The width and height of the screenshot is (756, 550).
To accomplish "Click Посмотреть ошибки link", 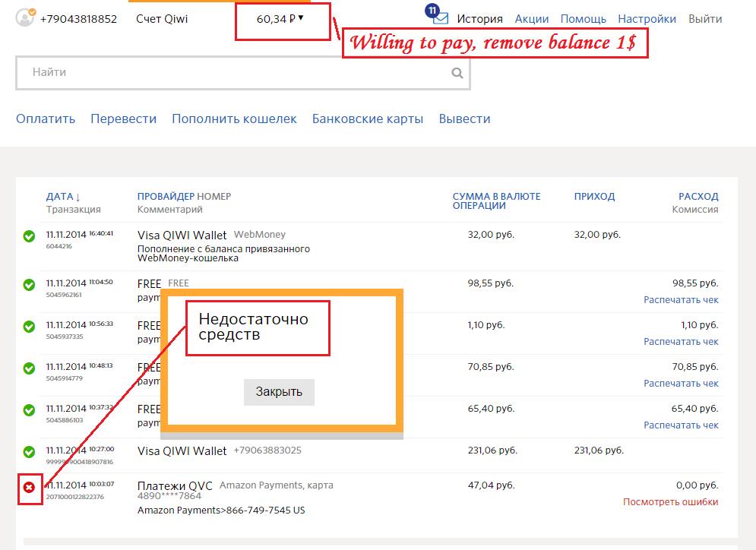I will point(671,502).
